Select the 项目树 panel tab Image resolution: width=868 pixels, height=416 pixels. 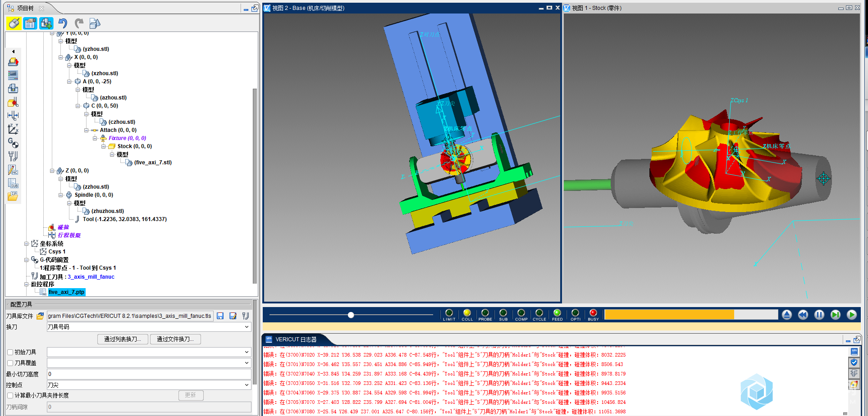(x=25, y=8)
